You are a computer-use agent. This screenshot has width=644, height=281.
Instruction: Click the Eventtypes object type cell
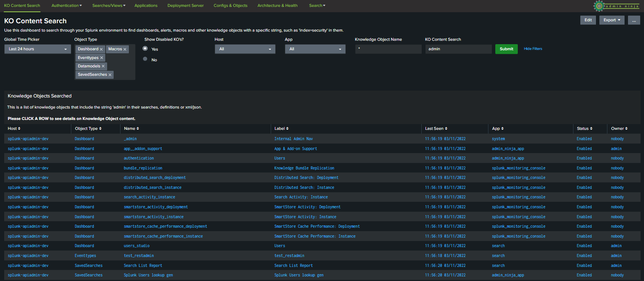[85, 256]
